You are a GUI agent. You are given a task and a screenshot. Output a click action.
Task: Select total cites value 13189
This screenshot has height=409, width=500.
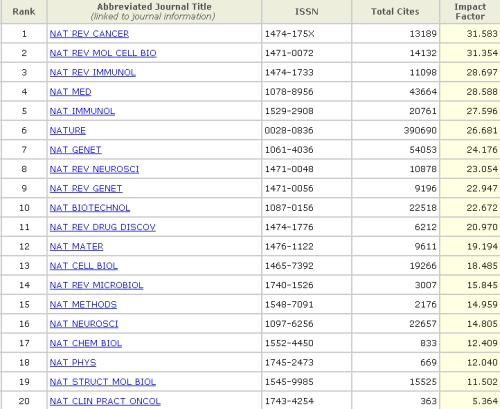pos(423,34)
